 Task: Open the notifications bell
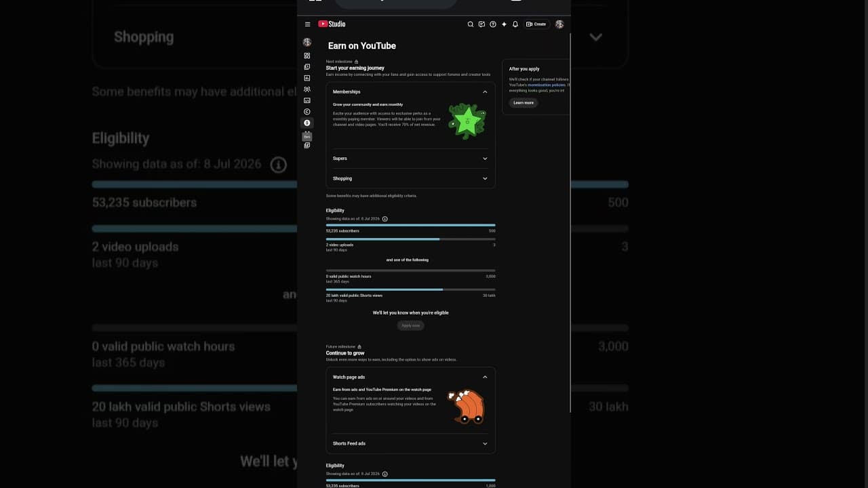coord(515,24)
